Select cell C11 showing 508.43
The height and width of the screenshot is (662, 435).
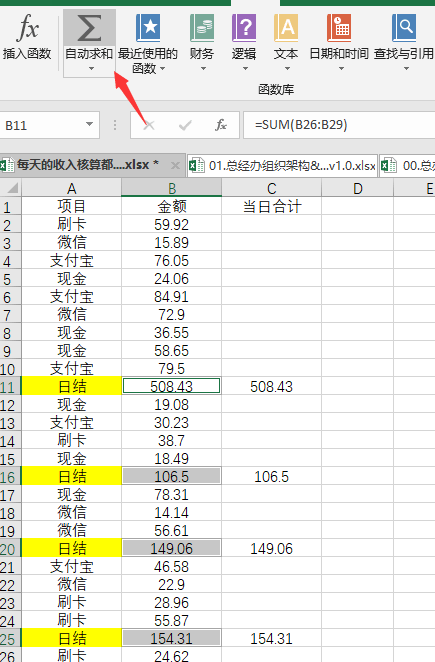click(x=272, y=387)
